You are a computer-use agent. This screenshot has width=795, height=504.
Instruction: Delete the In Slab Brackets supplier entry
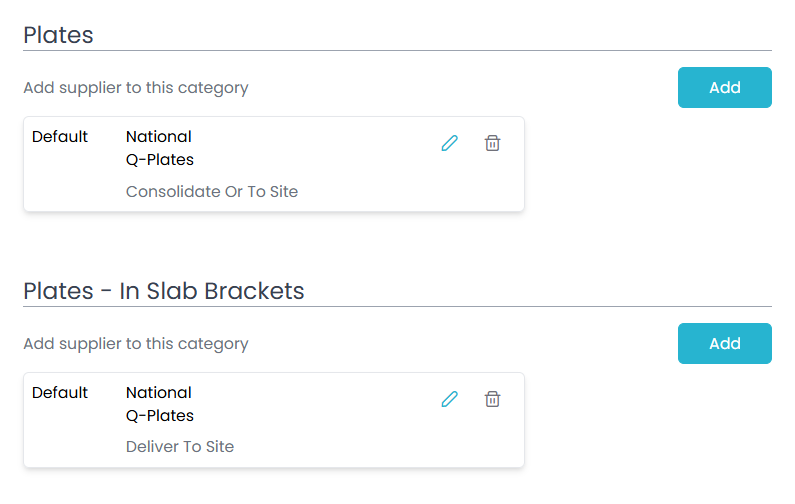tap(492, 399)
